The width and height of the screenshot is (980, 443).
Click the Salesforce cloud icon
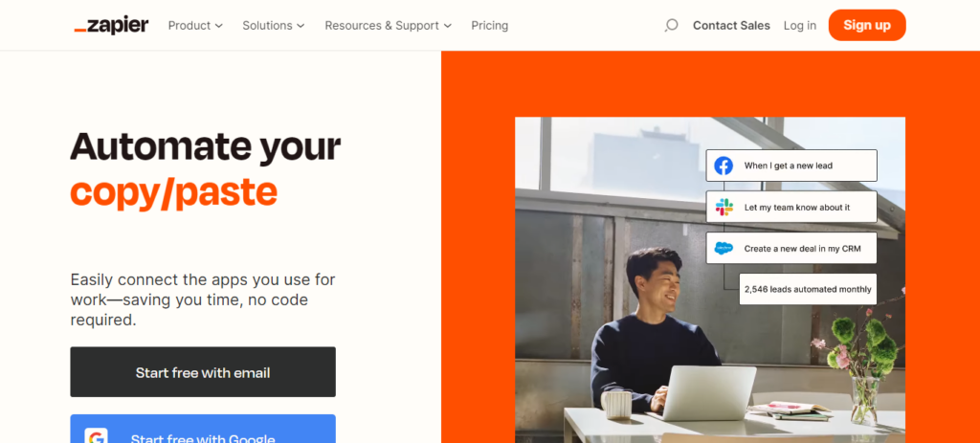click(724, 248)
